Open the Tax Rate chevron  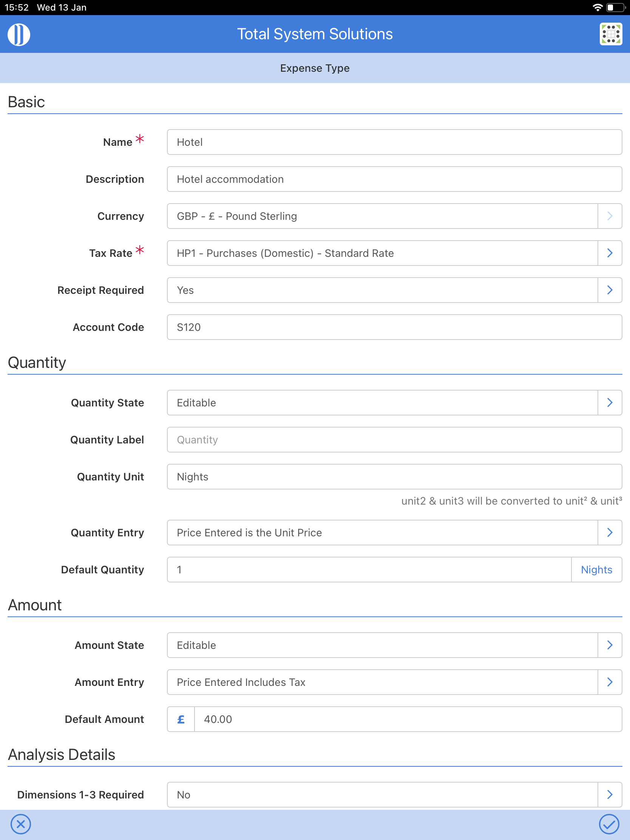click(610, 253)
